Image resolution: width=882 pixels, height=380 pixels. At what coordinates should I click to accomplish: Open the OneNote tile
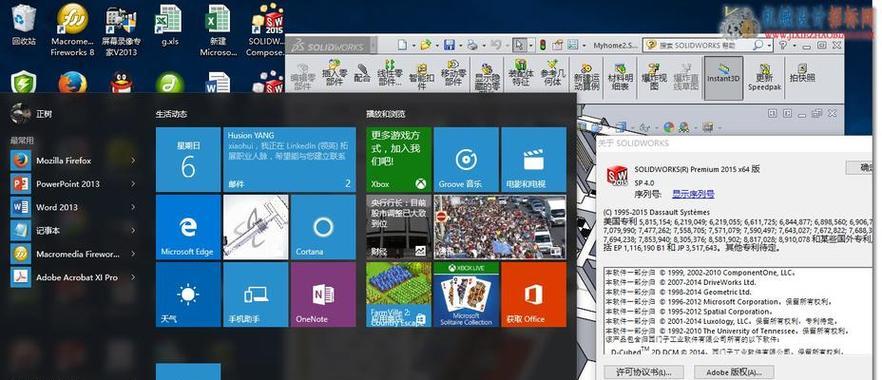click(x=323, y=295)
